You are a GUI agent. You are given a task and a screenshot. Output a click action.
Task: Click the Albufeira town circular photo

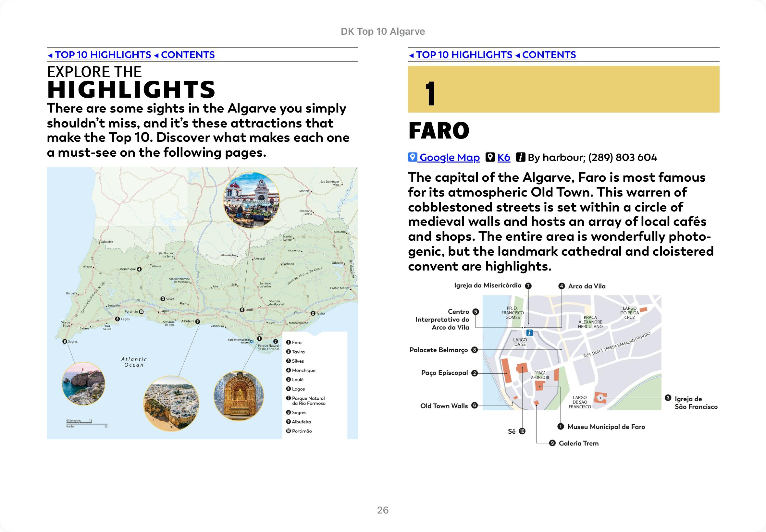point(171,403)
